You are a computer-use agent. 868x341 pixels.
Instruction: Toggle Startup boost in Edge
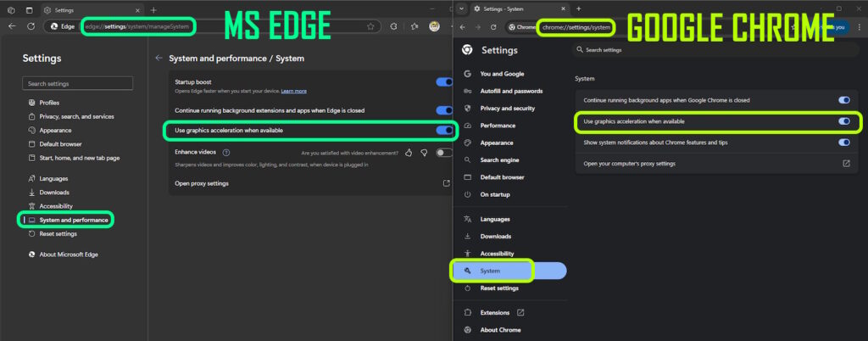444,82
